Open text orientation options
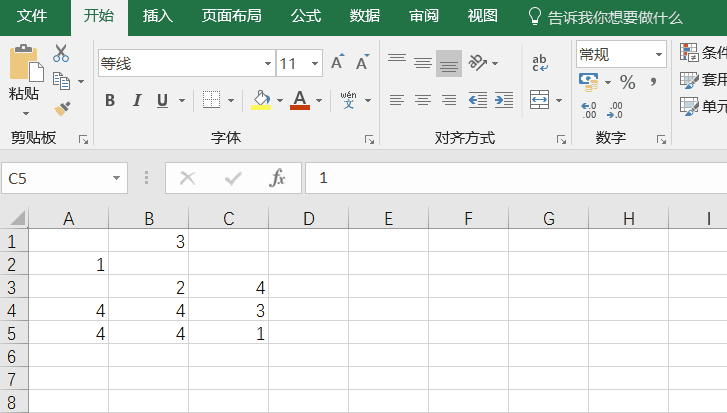 click(x=478, y=63)
